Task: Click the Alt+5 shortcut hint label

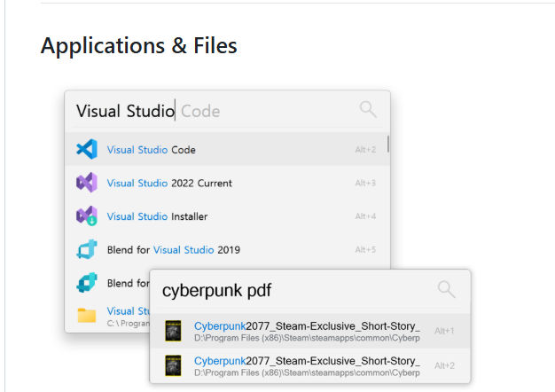Action: [365, 249]
